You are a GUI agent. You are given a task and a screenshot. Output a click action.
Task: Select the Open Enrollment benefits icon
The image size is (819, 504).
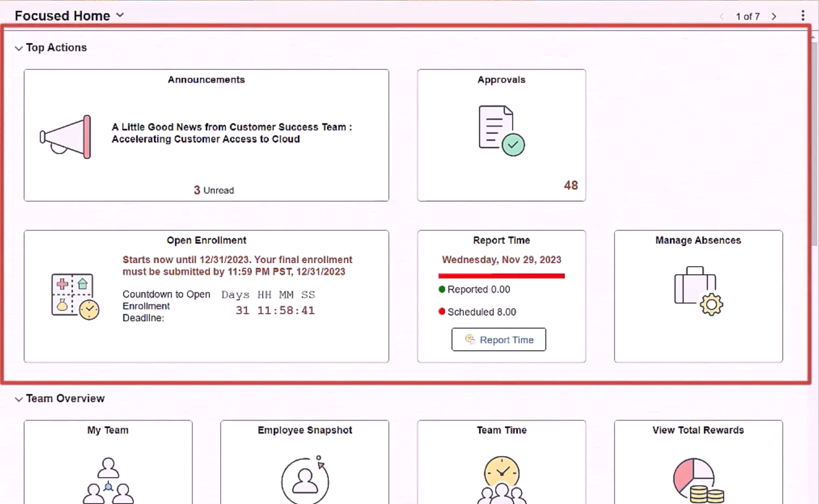click(73, 295)
